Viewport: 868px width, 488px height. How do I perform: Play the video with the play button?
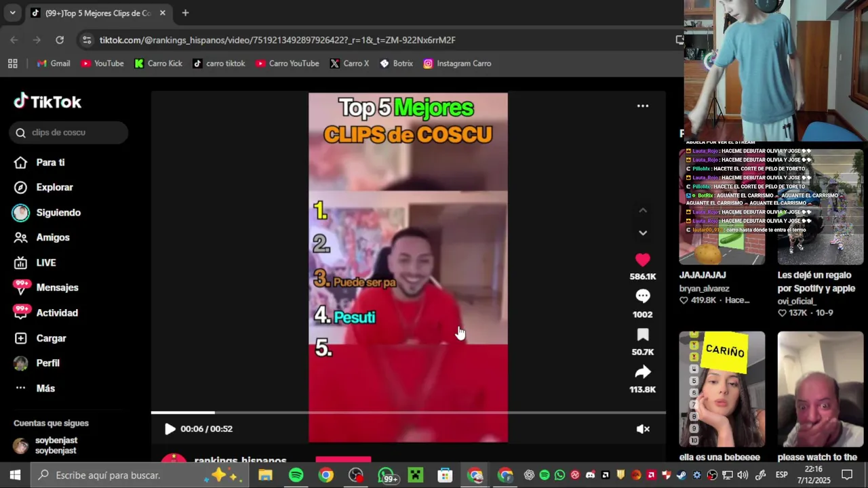(170, 428)
